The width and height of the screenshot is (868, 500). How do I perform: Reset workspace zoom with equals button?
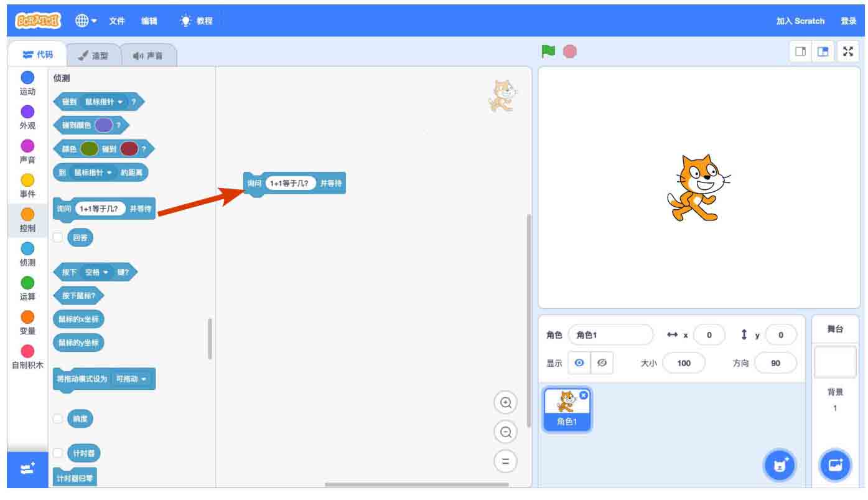coord(505,461)
